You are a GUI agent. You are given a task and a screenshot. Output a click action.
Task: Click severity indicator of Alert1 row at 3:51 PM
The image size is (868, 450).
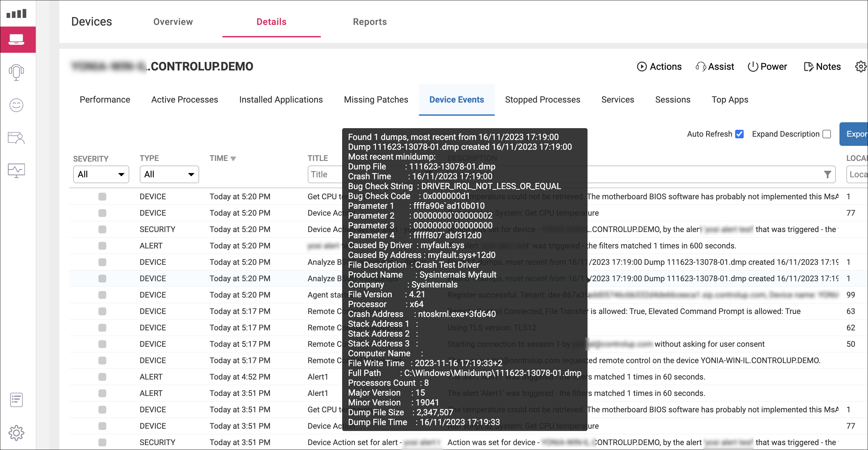[x=102, y=393]
